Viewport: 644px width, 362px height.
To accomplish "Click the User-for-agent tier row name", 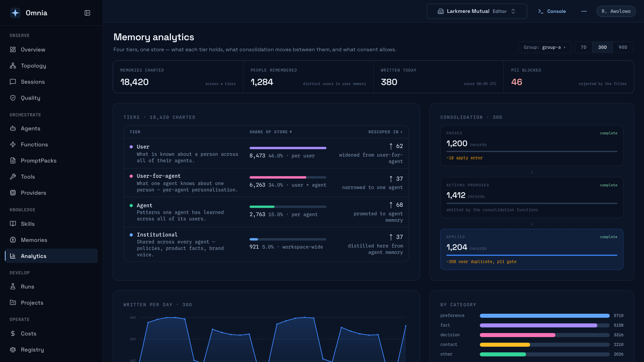I will pos(159,176).
